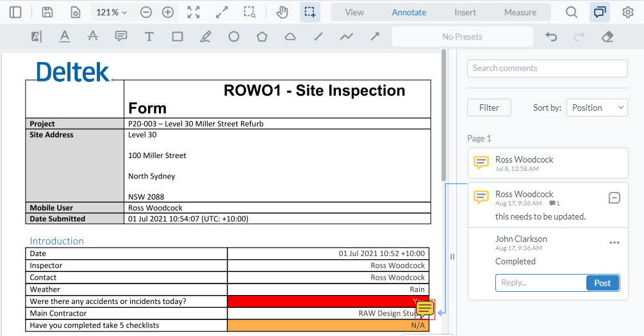Focus the Search comments field

(x=547, y=68)
